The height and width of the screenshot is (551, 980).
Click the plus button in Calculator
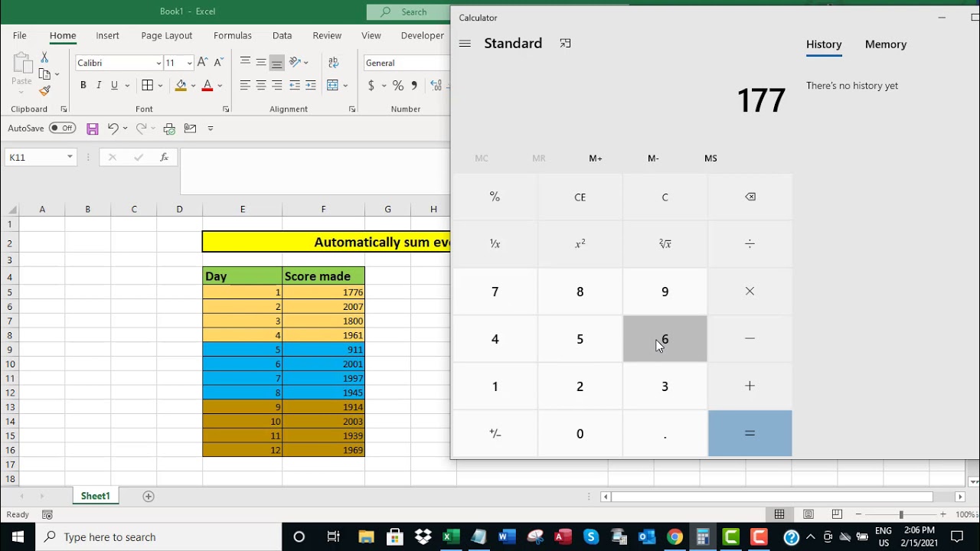[750, 386]
